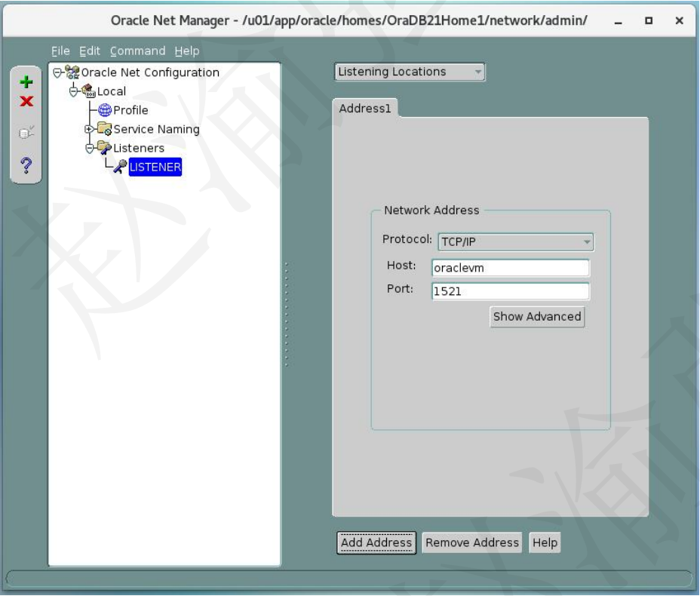Click the Test Service toolbar icon
The image size is (700, 596).
(26, 133)
